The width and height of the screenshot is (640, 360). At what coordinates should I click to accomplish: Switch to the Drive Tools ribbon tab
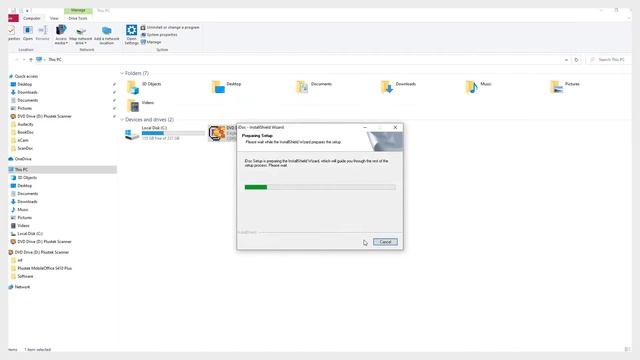[78, 18]
